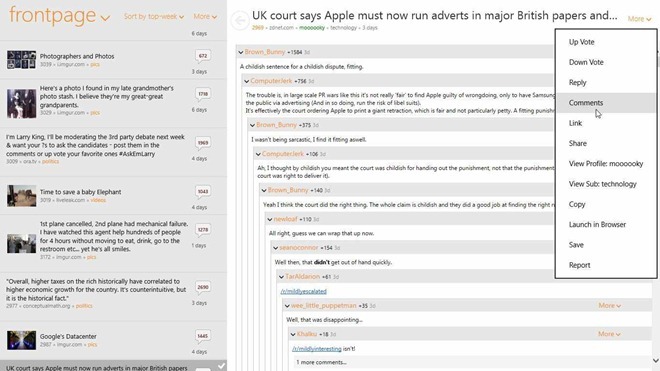Collapse the top Brown_Bunny comment thread
Image resolution: width=660 pixels, height=371 pixels.
[241, 52]
